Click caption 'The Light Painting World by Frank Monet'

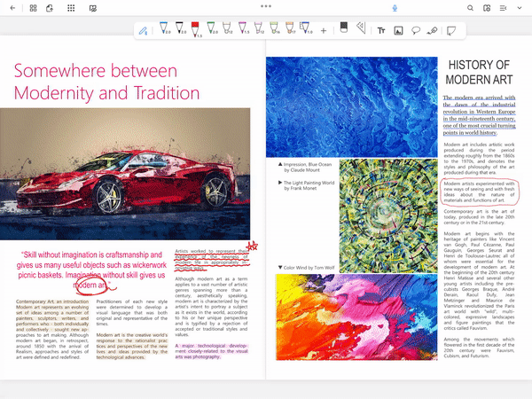pyautogui.click(x=309, y=185)
